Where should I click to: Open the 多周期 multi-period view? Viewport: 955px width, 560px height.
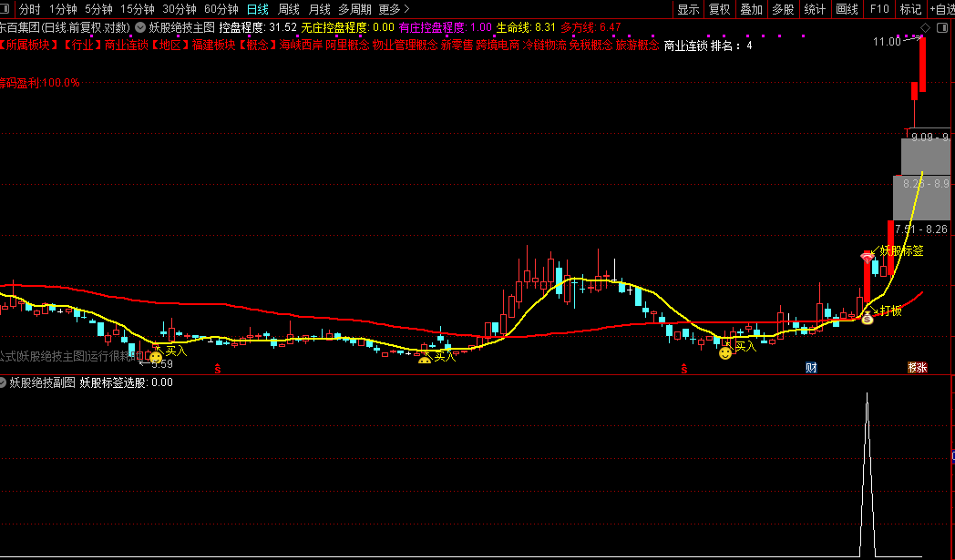click(354, 9)
